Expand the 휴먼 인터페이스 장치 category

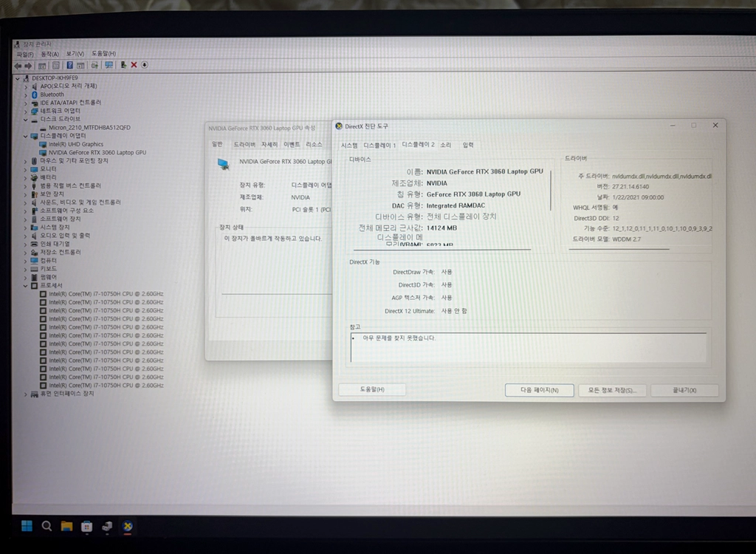tap(26, 394)
